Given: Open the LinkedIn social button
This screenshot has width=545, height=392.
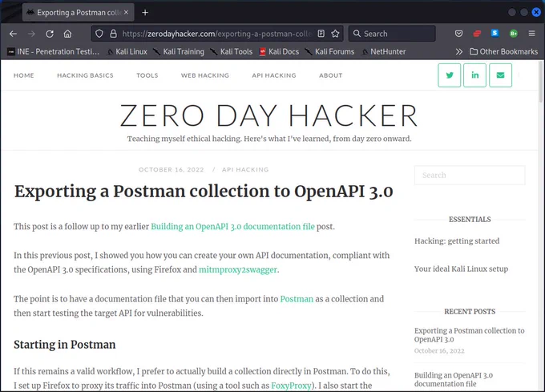Looking at the screenshot, I should tap(474, 75).
